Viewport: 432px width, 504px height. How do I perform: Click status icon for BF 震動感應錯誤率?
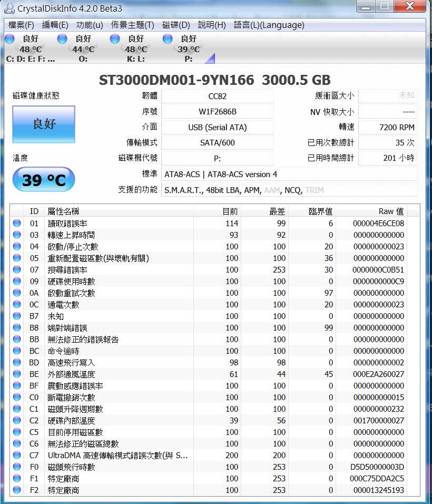coord(17,385)
